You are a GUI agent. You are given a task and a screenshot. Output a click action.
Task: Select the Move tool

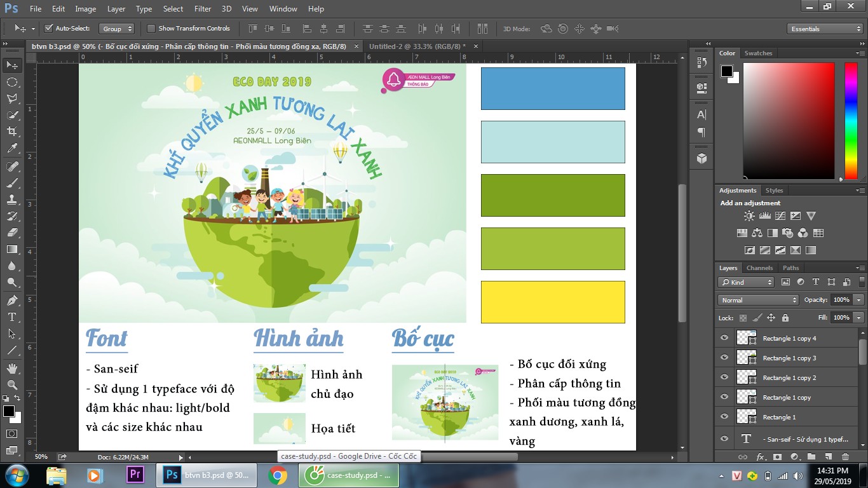(12, 65)
